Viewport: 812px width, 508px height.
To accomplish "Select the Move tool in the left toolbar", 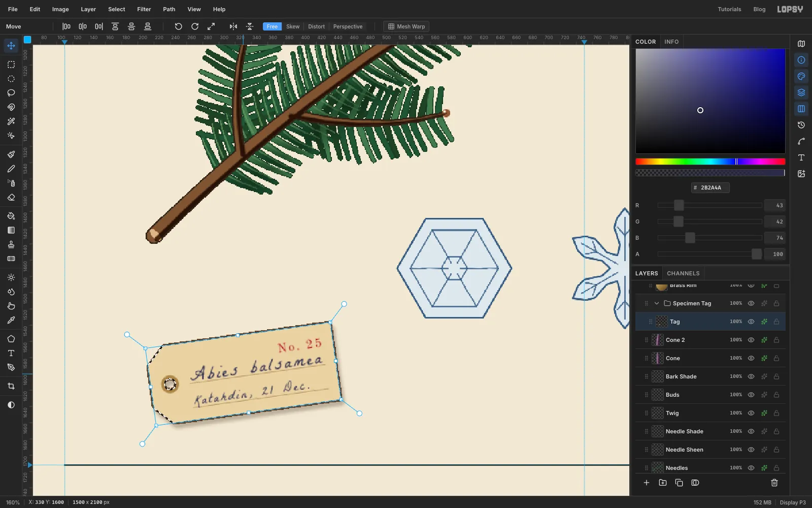I will [x=11, y=46].
